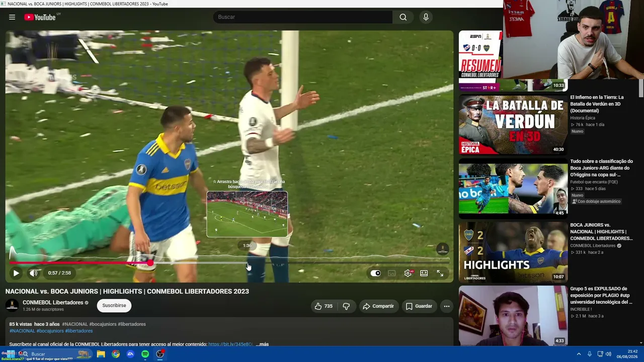Image resolution: width=644 pixels, height=362 pixels.
Task: Open OBS Studio from the taskbar
Action: tap(160, 354)
